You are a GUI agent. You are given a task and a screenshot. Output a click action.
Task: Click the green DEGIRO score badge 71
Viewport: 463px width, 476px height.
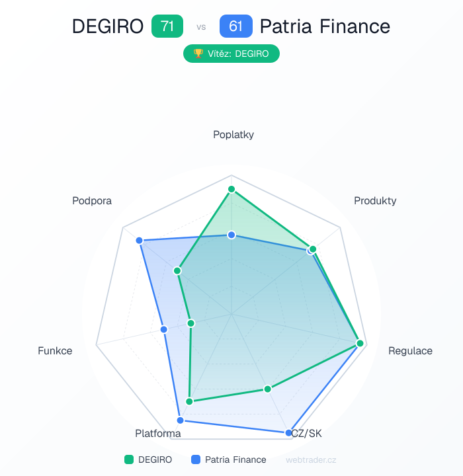[x=167, y=26]
